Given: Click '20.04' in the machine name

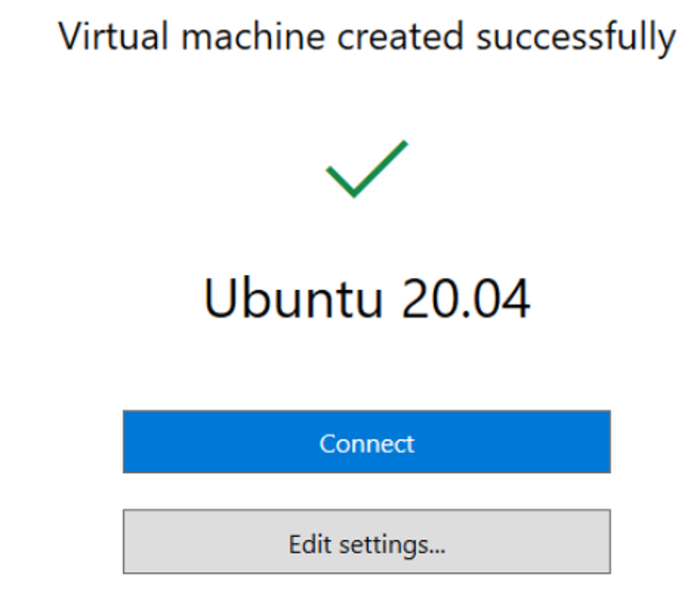Looking at the screenshot, I should coord(466,297).
